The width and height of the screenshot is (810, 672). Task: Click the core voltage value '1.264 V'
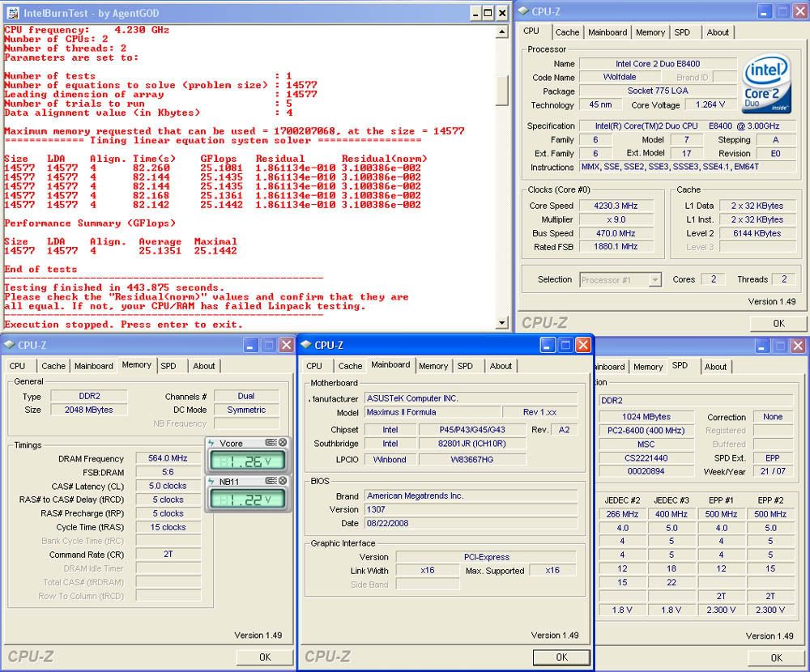pyautogui.click(x=710, y=104)
